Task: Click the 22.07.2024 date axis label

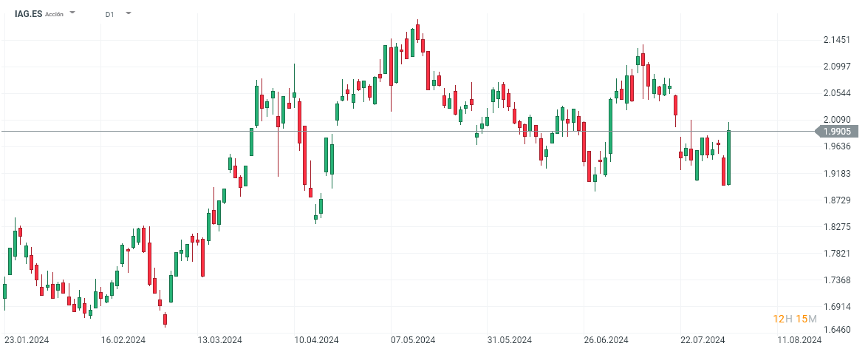Action: (703, 340)
